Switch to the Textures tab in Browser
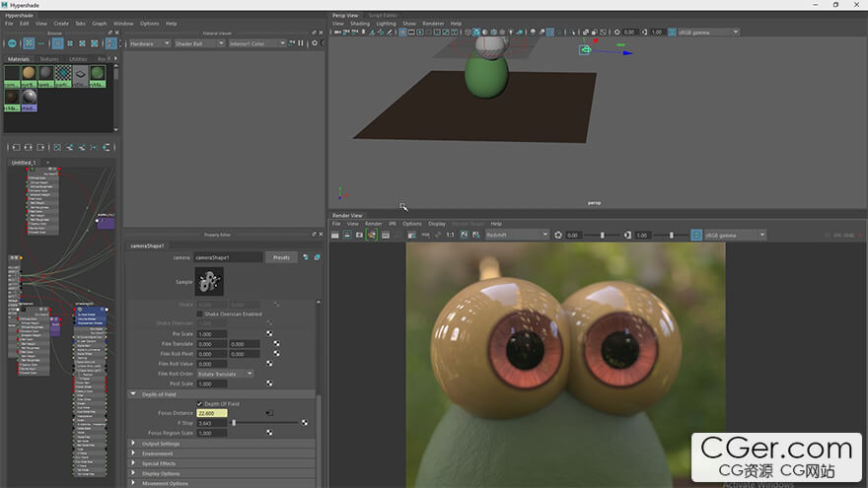 pos(48,59)
